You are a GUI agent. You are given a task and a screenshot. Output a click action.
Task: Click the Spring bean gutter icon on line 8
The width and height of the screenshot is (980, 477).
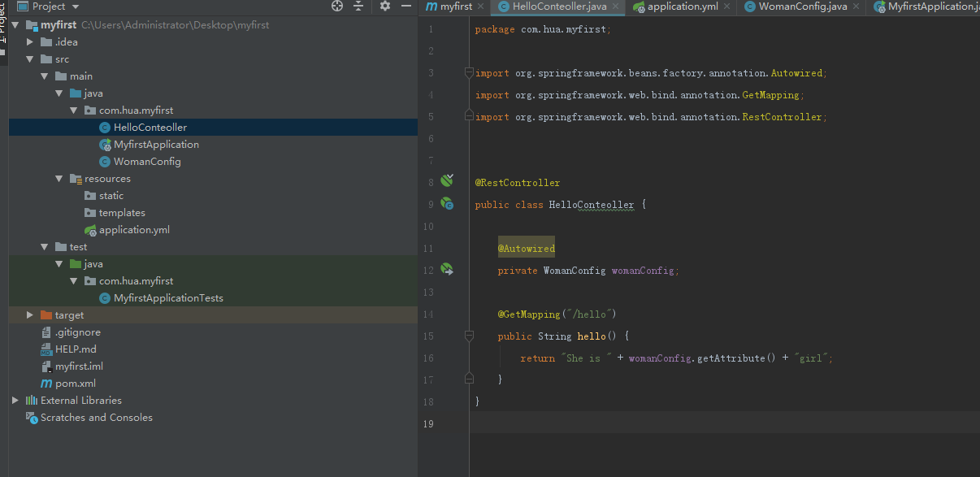tap(447, 180)
